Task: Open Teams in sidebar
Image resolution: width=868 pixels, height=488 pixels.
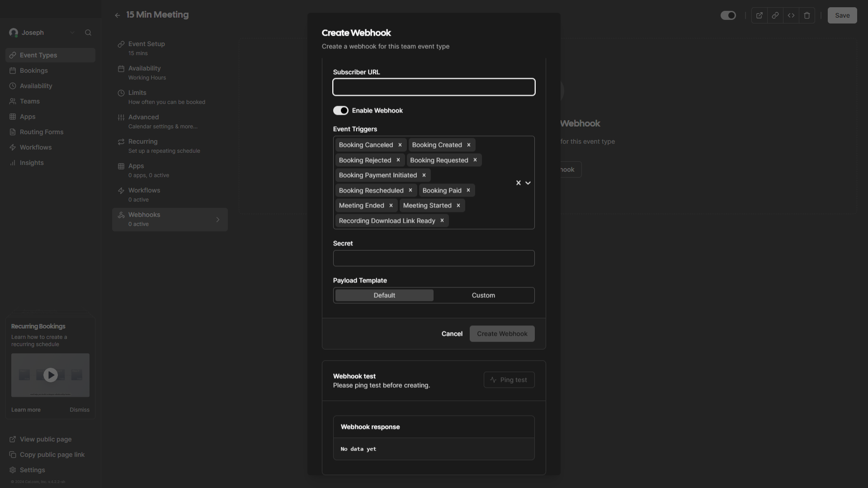Action: (50, 101)
